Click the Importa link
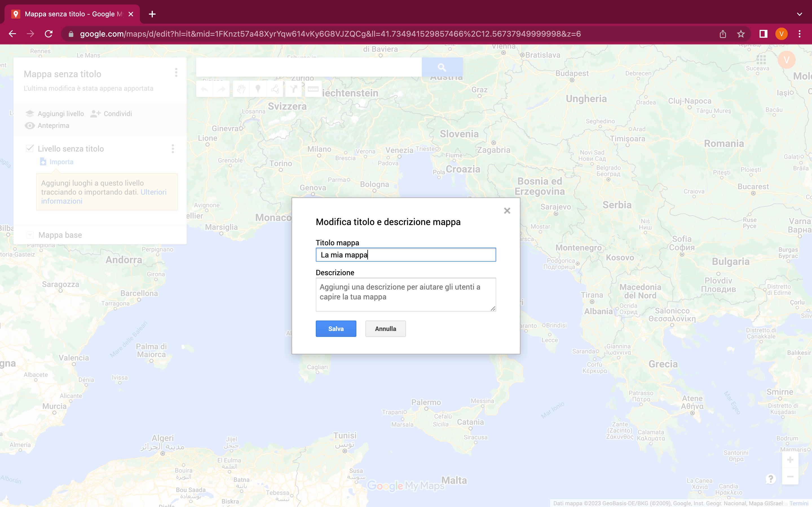812x507 pixels. 61,162
